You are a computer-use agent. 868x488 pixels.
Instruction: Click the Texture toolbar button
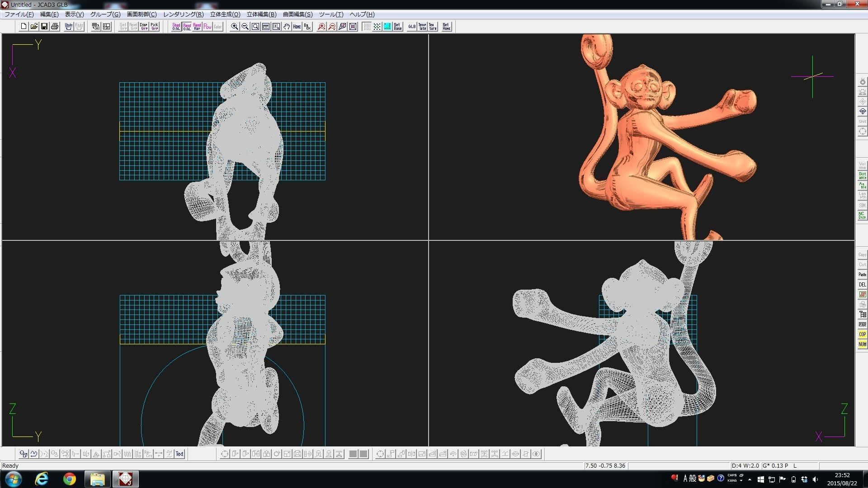coord(433,27)
